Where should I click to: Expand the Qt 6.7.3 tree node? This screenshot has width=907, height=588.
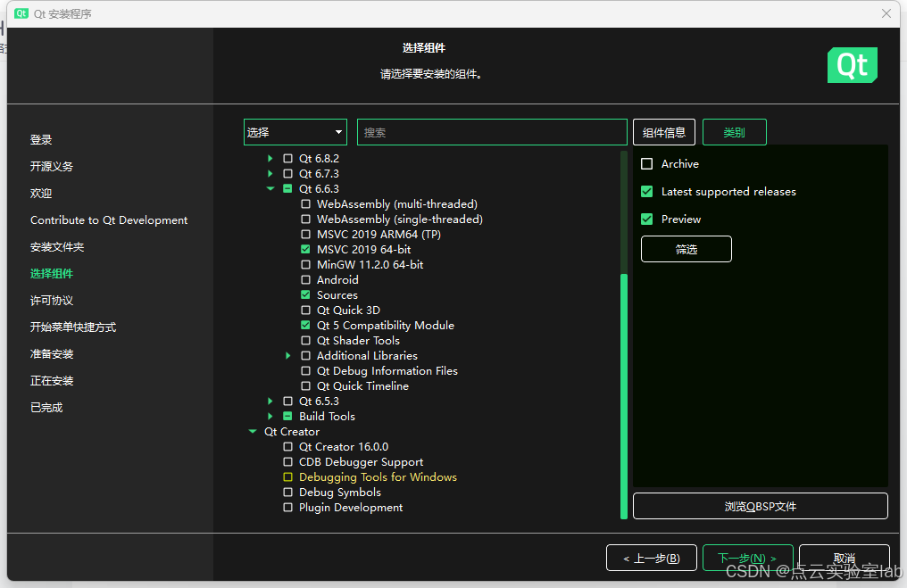click(270, 173)
